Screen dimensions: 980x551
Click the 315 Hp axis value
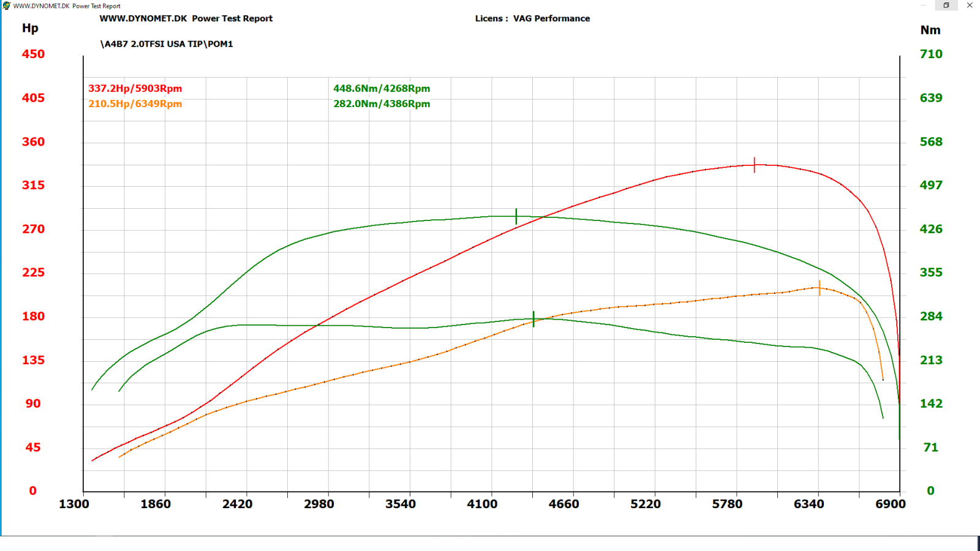pyautogui.click(x=33, y=185)
